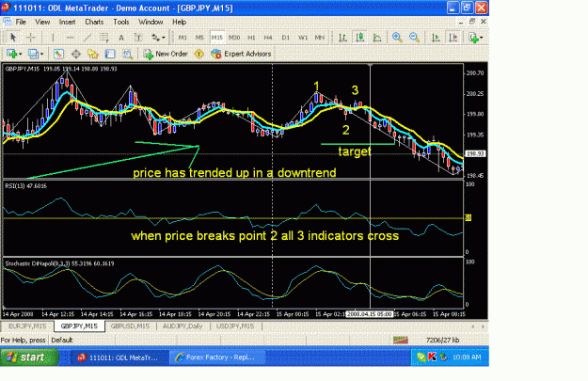Select the crosshair tool
Image resolution: width=588 pixels, height=381 pixels.
click(x=31, y=38)
